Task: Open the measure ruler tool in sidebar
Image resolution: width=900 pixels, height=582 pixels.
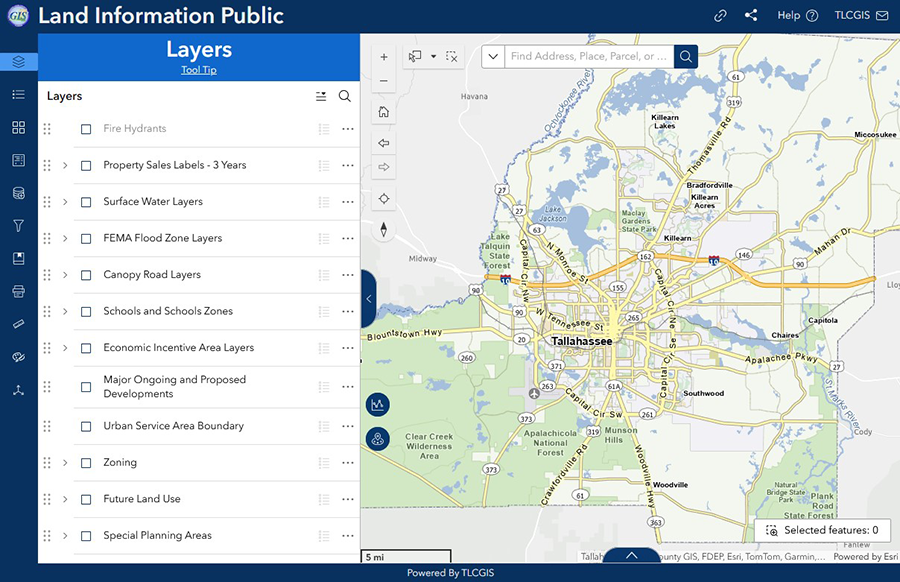Action: (x=18, y=325)
